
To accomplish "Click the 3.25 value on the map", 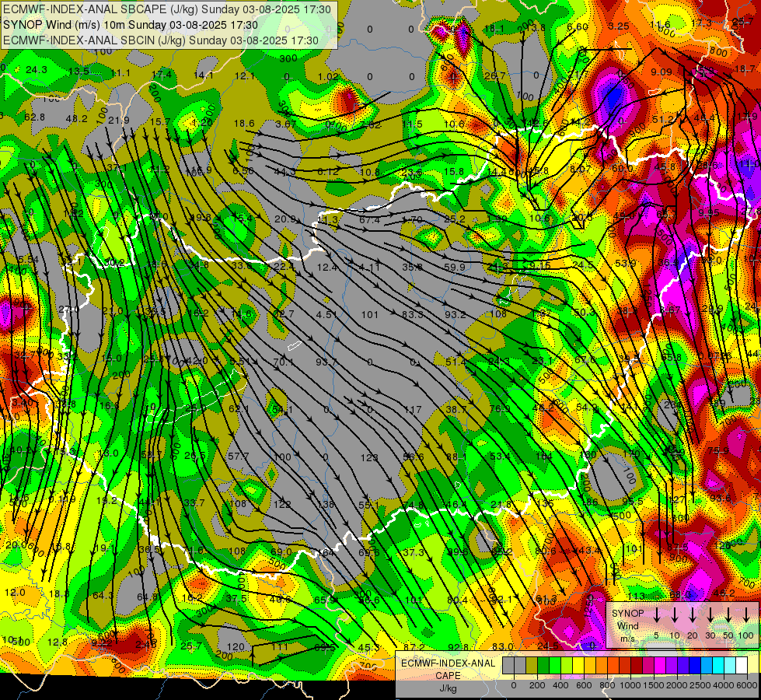I will pyautogui.click(x=619, y=26).
